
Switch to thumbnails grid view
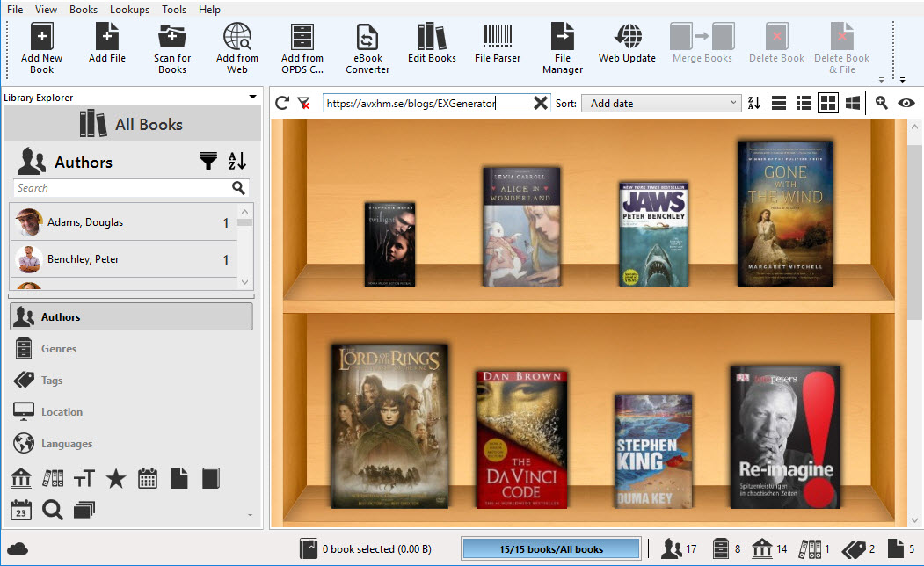828,103
